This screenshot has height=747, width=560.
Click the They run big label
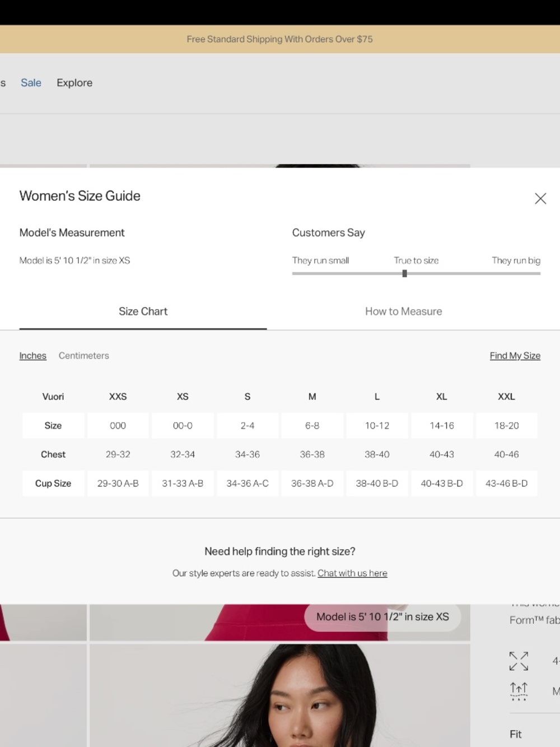pos(516,261)
